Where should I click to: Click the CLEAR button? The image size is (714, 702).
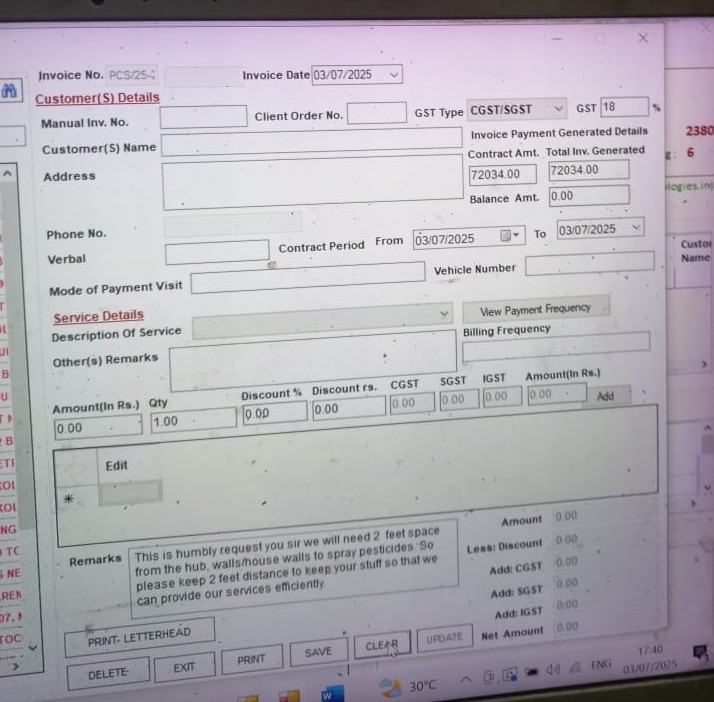tap(382, 645)
